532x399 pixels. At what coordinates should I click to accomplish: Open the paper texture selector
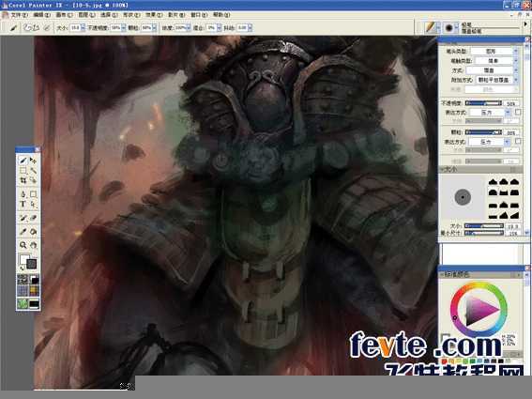[23, 280]
